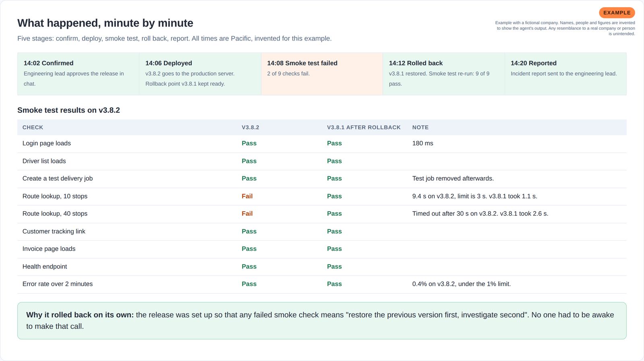
Task: Select the 14:08 Smoke test failed card
Action: (x=322, y=74)
